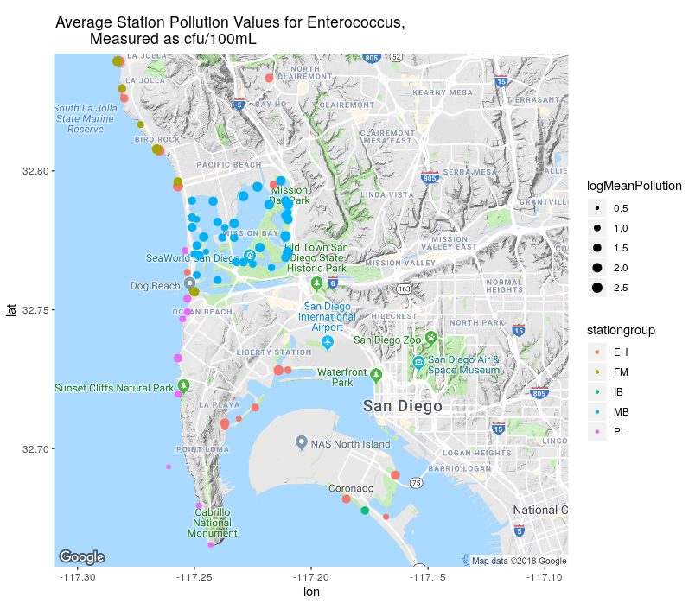Screen dimensions: 695x616
Task: Click the I-5 shield near Bay Ho
Action: 239,104
